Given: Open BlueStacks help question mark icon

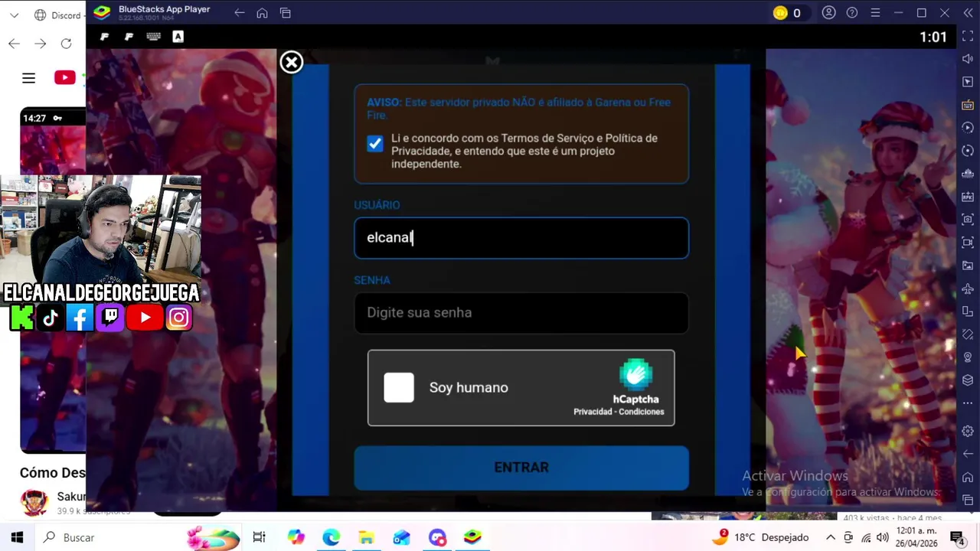Looking at the screenshot, I should click(x=852, y=13).
